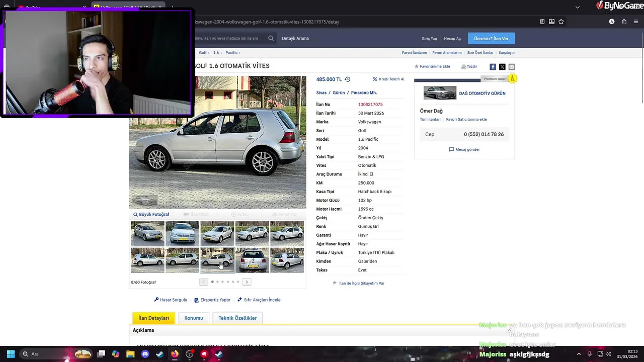The image size is (644, 362).
Task: Select the last gallery pagination dot
Action: [x=238, y=282]
